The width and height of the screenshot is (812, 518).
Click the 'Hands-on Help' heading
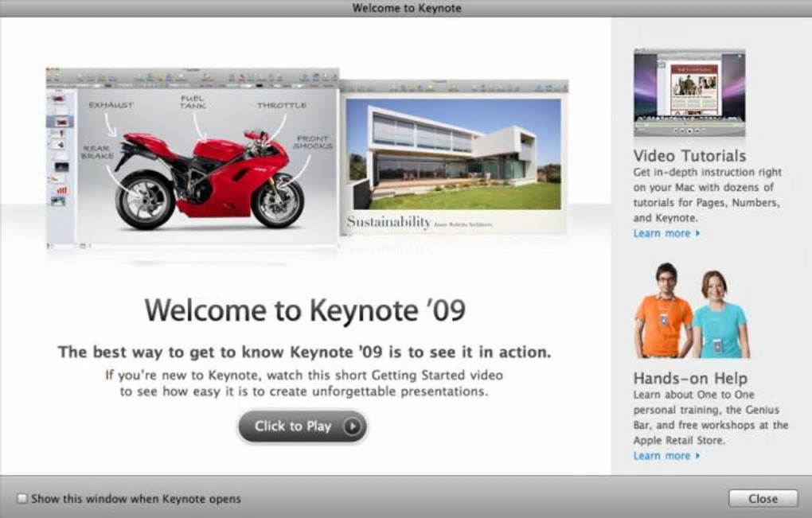690,378
